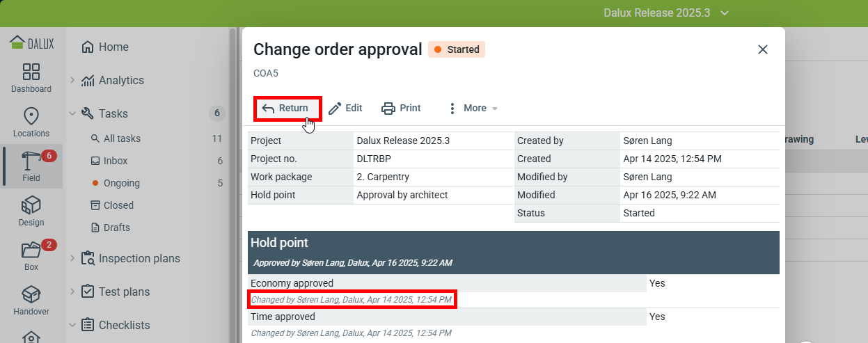Close the Change order approval dialog
Viewport: 868px width, 343px height.
pyautogui.click(x=762, y=49)
